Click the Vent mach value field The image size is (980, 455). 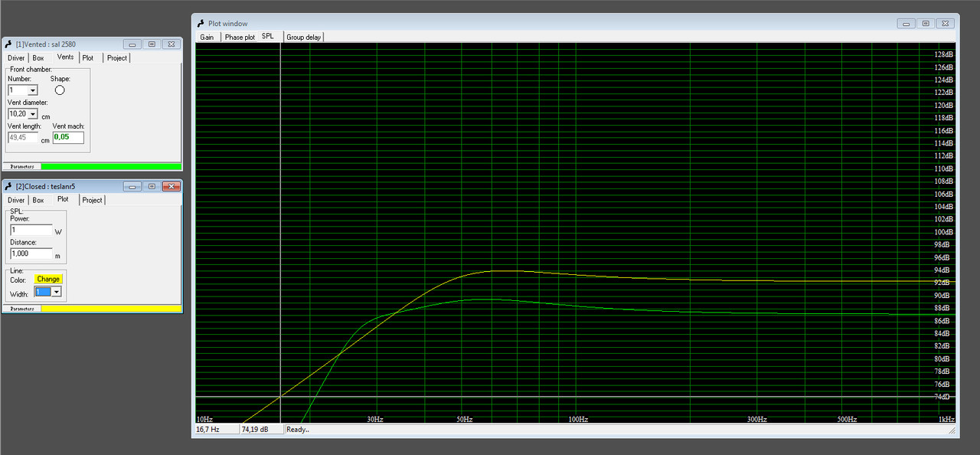pos(68,138)
